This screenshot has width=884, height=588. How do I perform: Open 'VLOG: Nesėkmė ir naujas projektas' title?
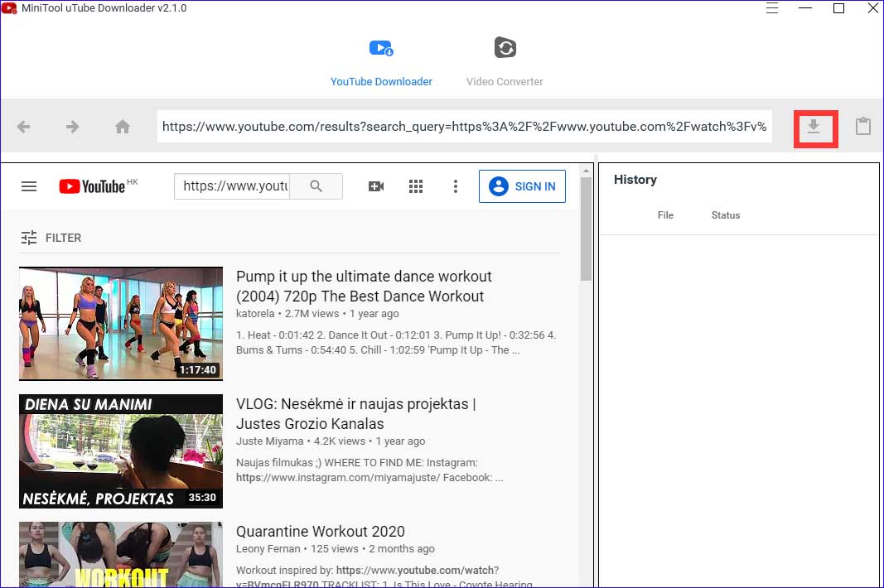click(355, 414)
